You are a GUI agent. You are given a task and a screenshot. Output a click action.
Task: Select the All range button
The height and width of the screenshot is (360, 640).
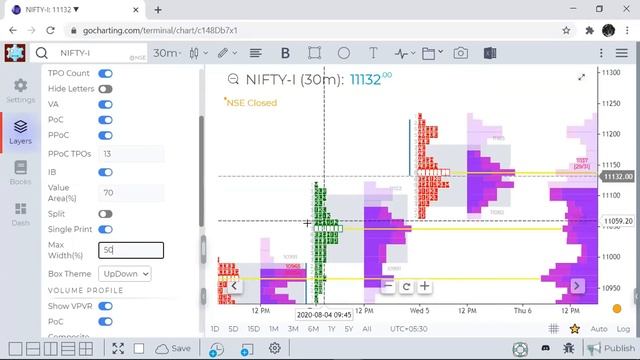point(367,329)
